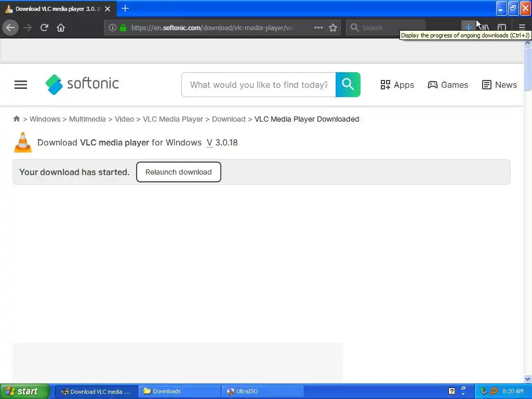This screenshot has height=399, width=532.
Task: Open the Softonic hamburger menu
Action: [x=21, y=85]
